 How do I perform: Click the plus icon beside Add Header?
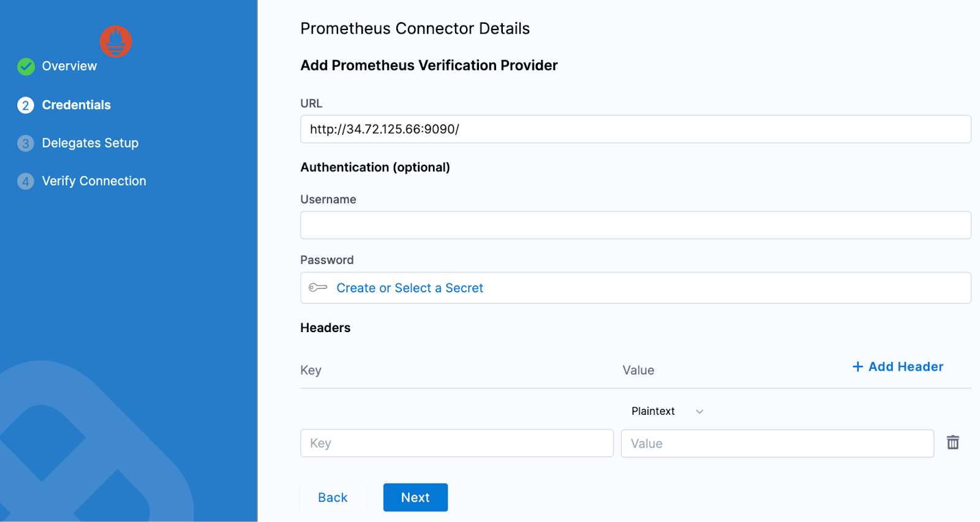click(858, 366)
